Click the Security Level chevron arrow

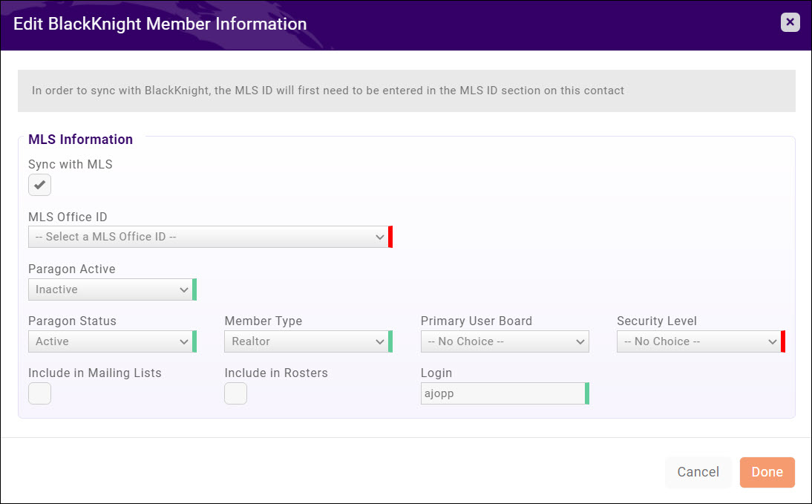(772, 341)
